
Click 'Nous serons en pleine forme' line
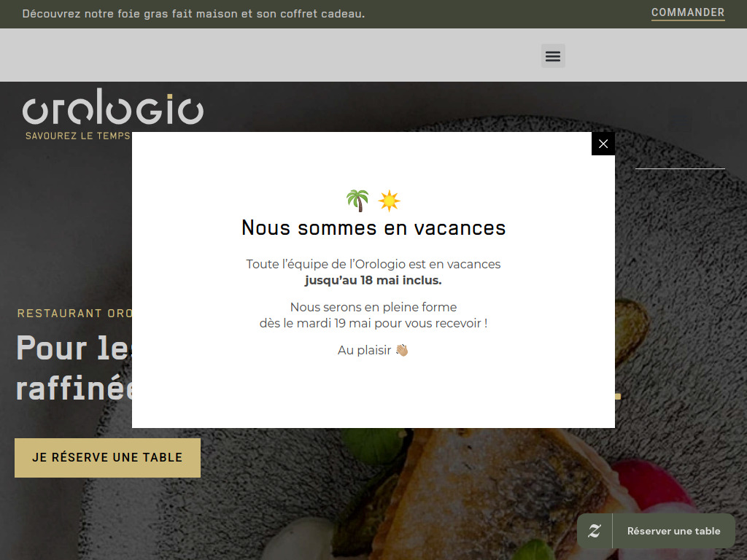point(373,307)
